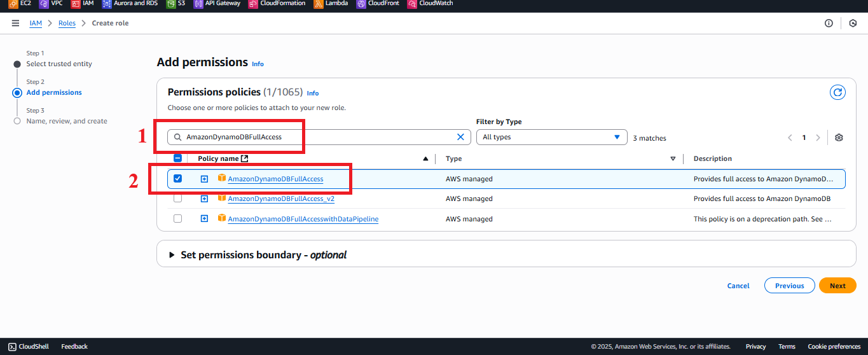The width and height of the screenshot is (868, 355).
Task: Open the Privacy footer link
Action: click(755, 346)
